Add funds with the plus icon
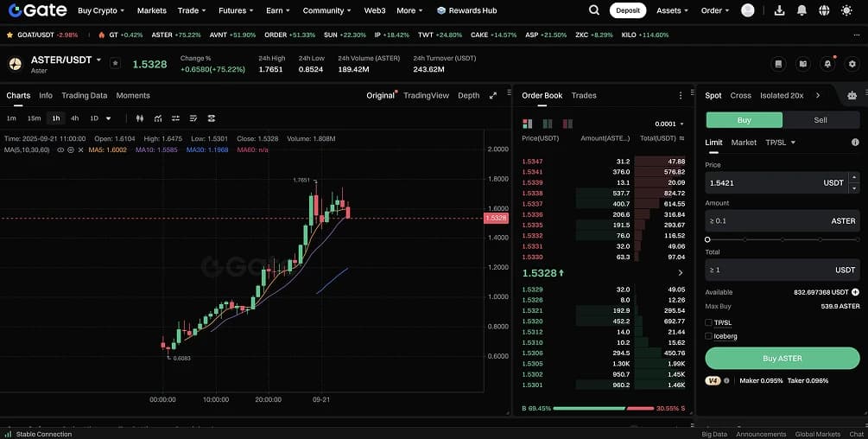 [855, 292]
